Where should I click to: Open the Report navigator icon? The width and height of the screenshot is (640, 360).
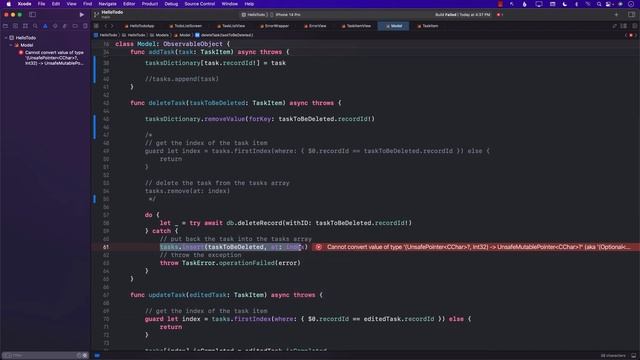(x=85, y=26)
